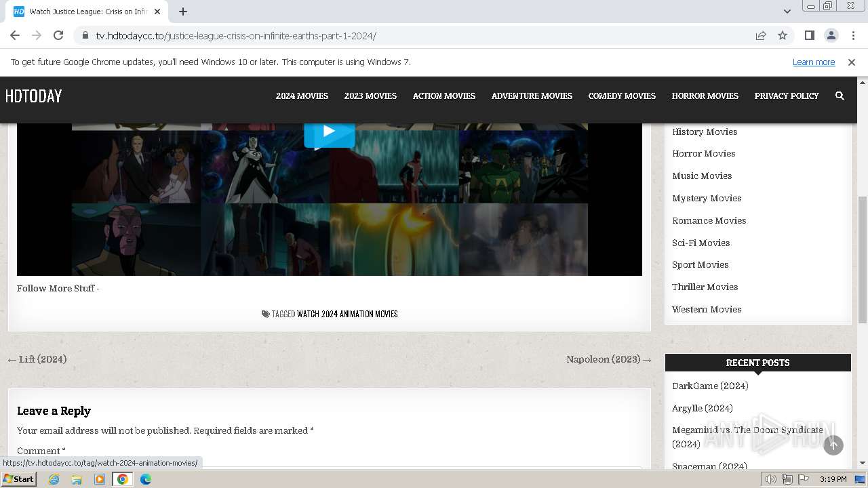Go to next post Napoleon (2023)
Image resolution: width=868 pixels, height=488 pixels.
pyautogui.click(x=609, y=359)
